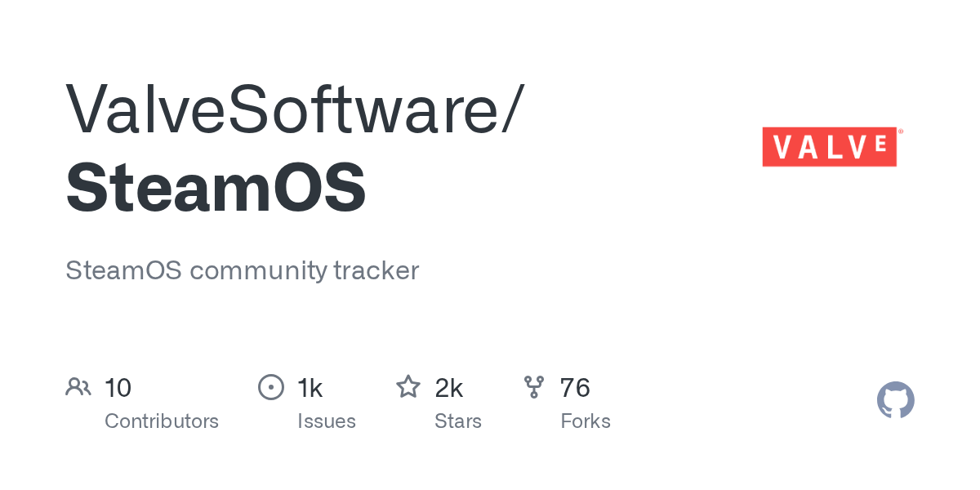The width and height of the screenshot is (980, 490).
Task: Click the registered trademark symbol beside Valve logo
Action: (901, 131)
